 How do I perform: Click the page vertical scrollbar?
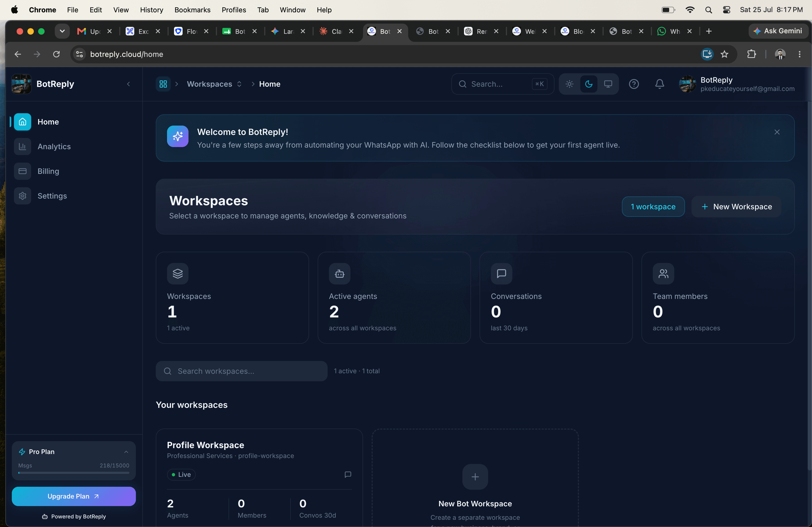810,286
